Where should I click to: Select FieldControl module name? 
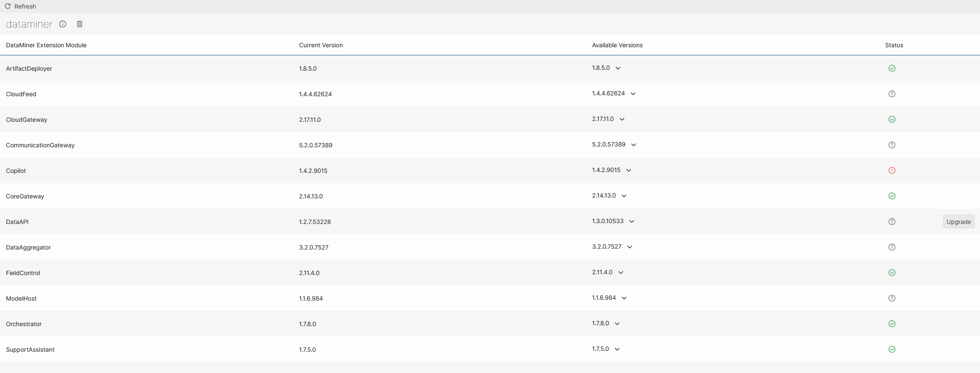(x=23, y=273)
